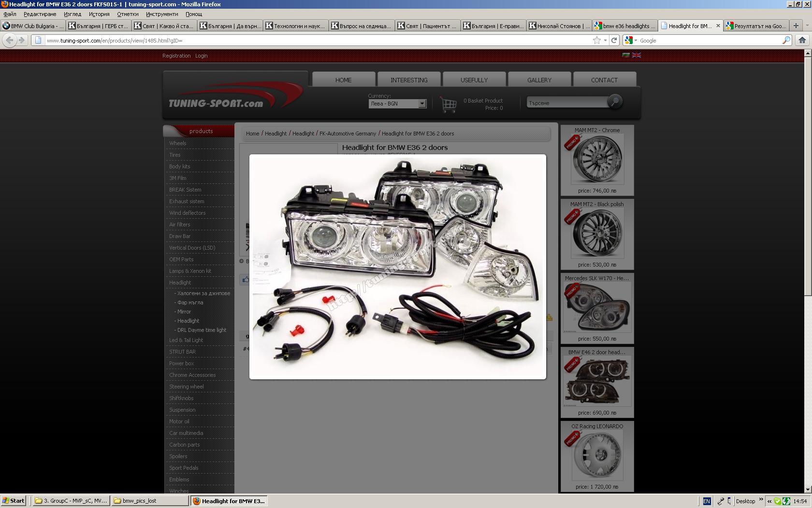Click the site search magnifier button
This screenshot has width=812, height=508.
615,102
